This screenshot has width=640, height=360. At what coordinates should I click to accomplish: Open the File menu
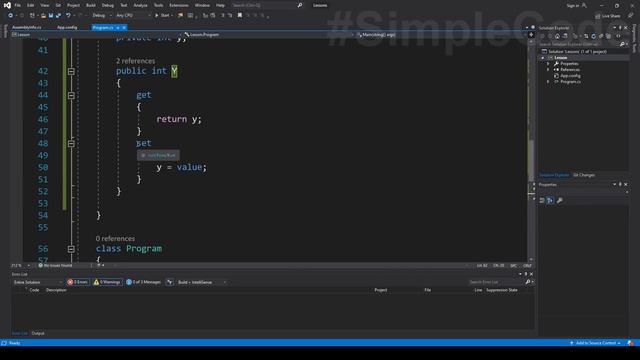click(x=18, y=5)
